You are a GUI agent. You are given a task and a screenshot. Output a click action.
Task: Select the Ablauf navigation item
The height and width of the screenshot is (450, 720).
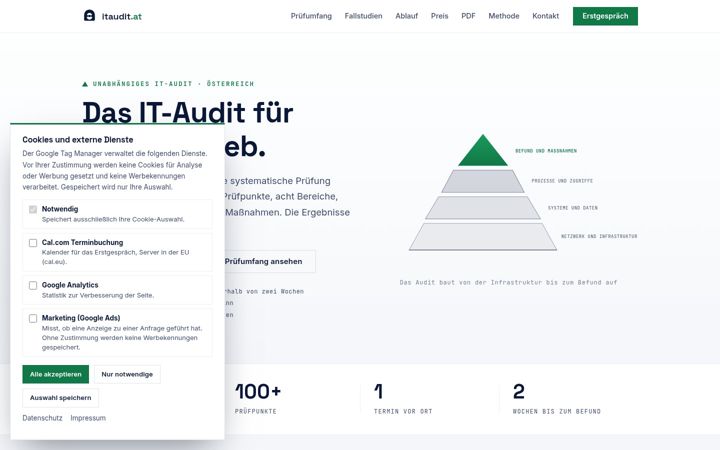tap(406, 16)
